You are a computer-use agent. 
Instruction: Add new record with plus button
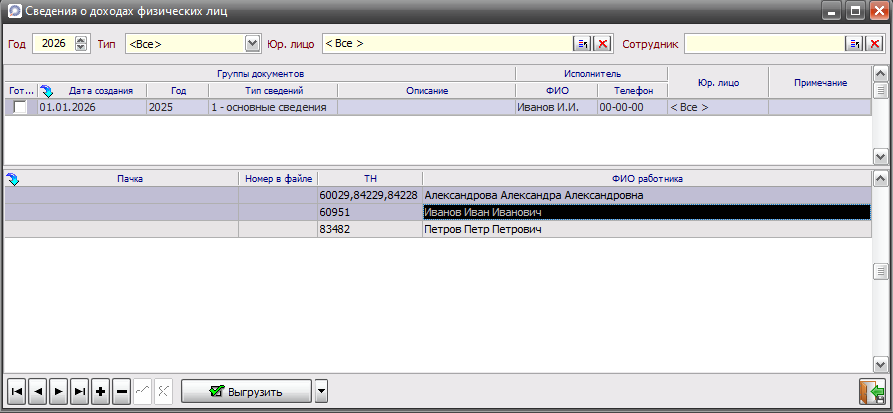100,392
